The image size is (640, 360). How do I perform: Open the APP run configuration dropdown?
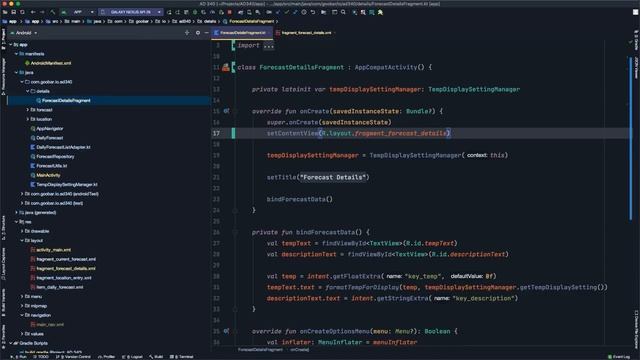pyautogui.click(x=78, y=12)
